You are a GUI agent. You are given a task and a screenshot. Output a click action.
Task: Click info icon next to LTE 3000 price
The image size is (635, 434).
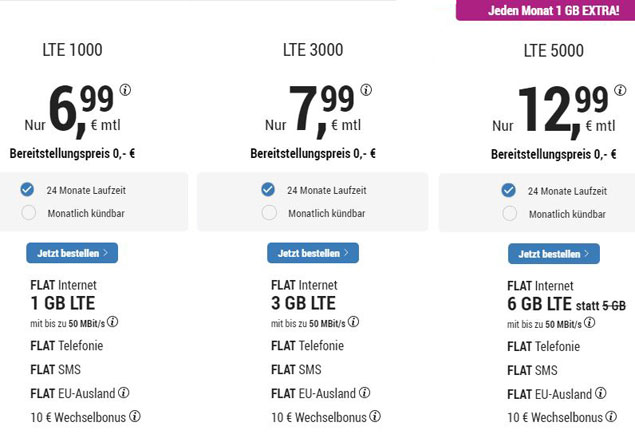tap(367, 90)
